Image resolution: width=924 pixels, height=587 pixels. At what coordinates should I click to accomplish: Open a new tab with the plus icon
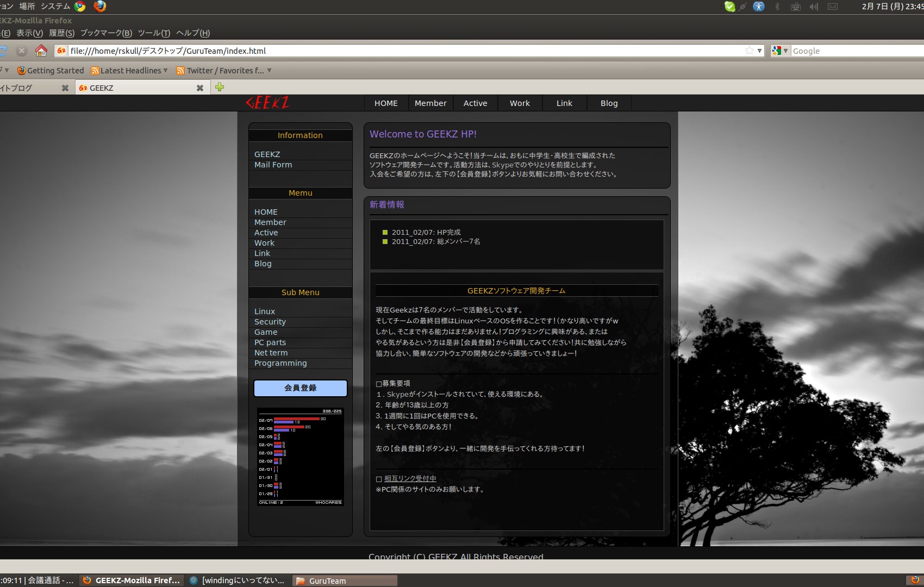pyautogui.click(x=220, y=87)
